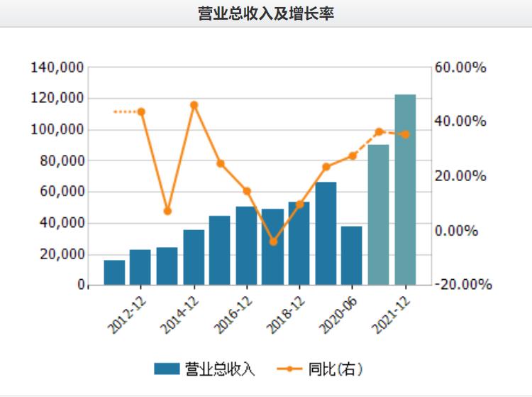Click the 2018-12 revenue bar
The image size is (532, 397).
click(x=299, y=243)
